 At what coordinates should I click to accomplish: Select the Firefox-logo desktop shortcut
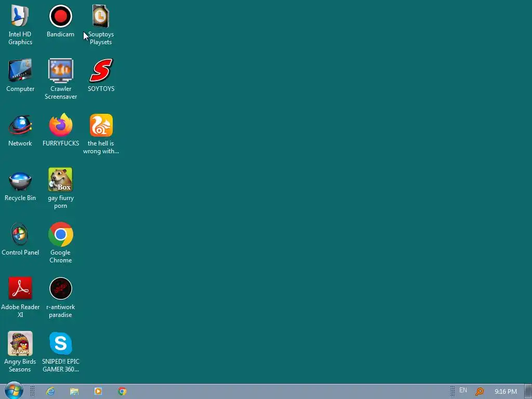60,130
